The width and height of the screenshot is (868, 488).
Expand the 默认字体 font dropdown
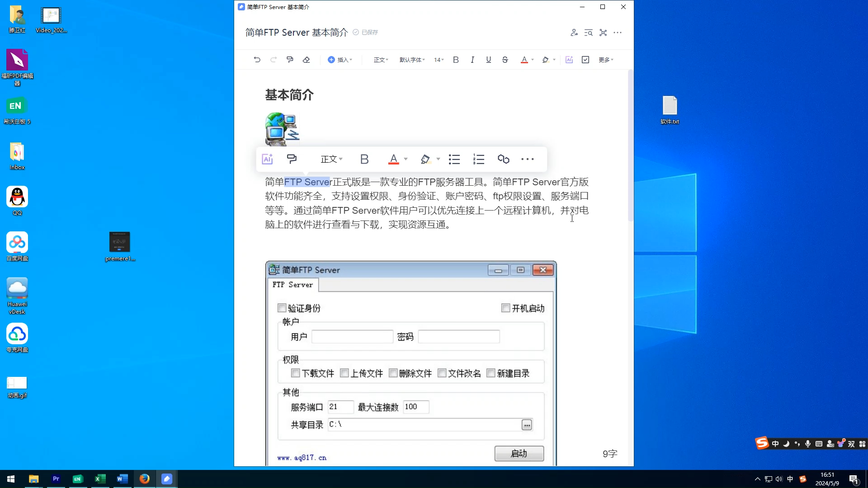click(x=412, y=60)
